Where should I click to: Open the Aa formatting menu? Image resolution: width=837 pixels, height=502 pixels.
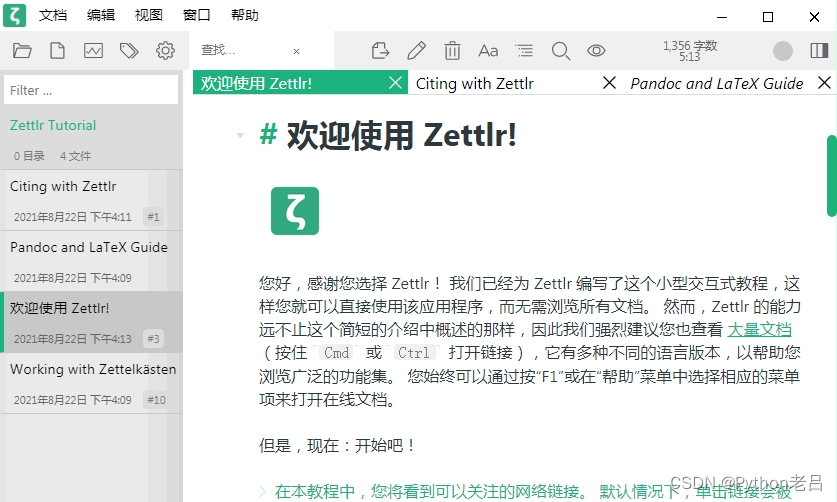[x=488, y=51]
